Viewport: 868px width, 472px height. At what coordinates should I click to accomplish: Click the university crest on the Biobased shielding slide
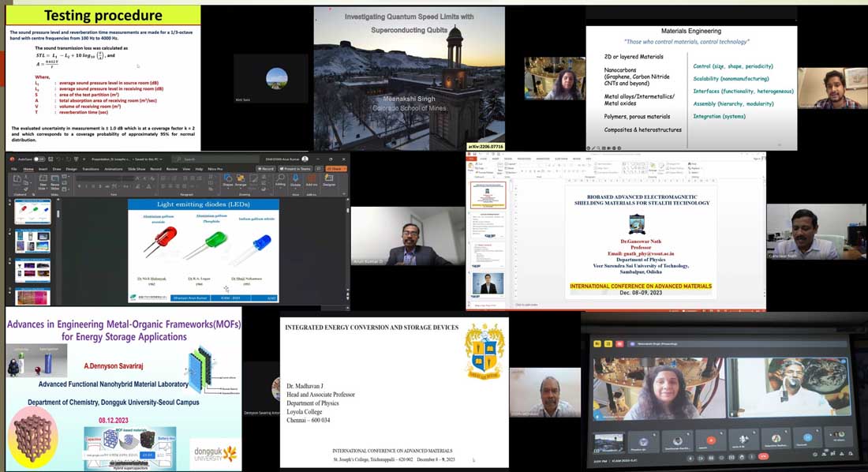click(x=637, y=225)
